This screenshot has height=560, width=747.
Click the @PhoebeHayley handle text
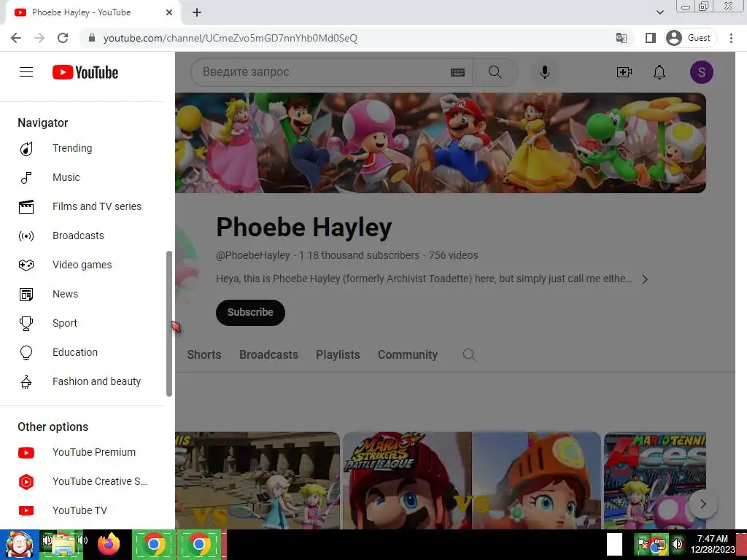coord(252,256)
